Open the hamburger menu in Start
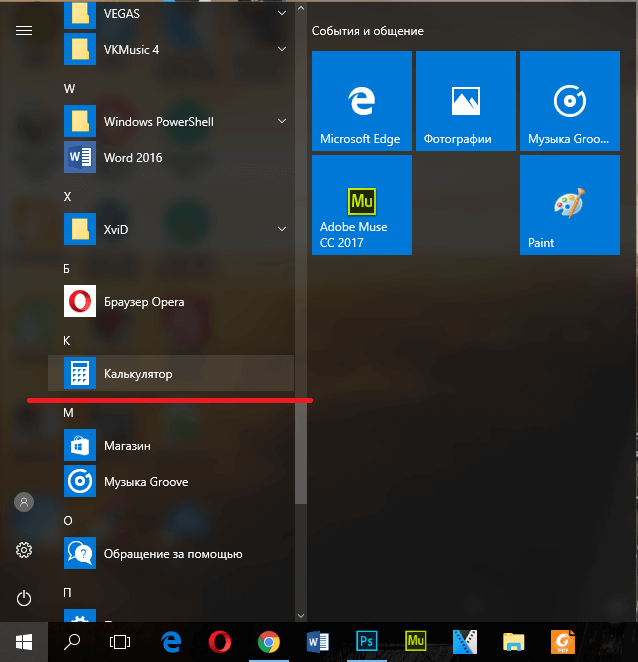638x662 pixels. pyautogui.click(x=24, y=31)
